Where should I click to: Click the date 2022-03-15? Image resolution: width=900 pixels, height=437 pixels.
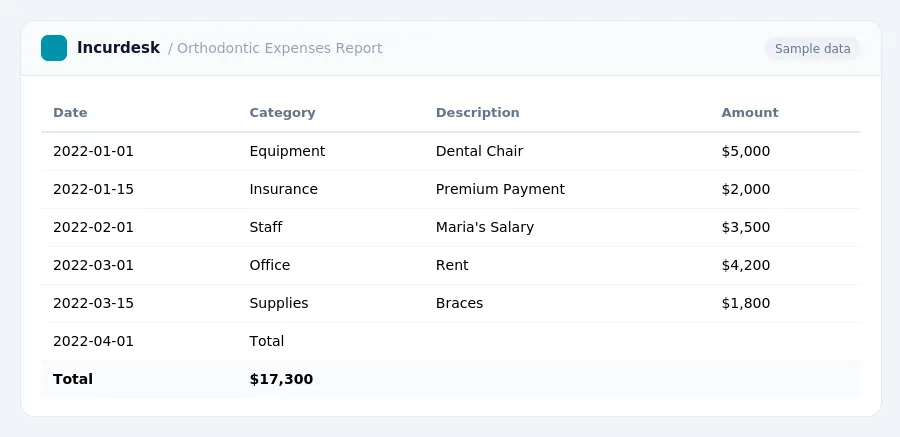tap(93, 303)
